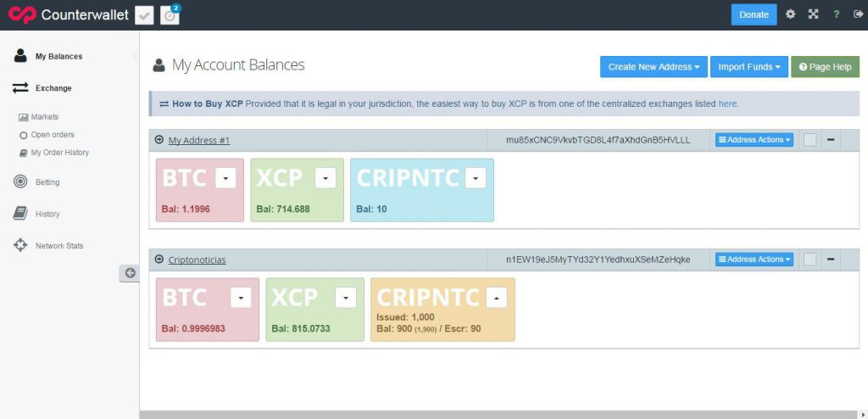Click the My Address #1 label link
The height and width of the screenshot is (419, 868).
coord(199,141)
